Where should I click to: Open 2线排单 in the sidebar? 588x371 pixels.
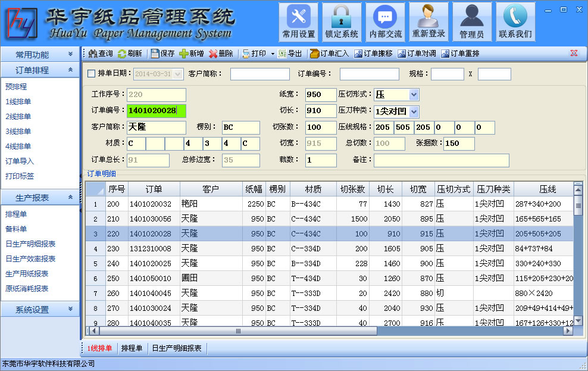[x=18, y=117]
